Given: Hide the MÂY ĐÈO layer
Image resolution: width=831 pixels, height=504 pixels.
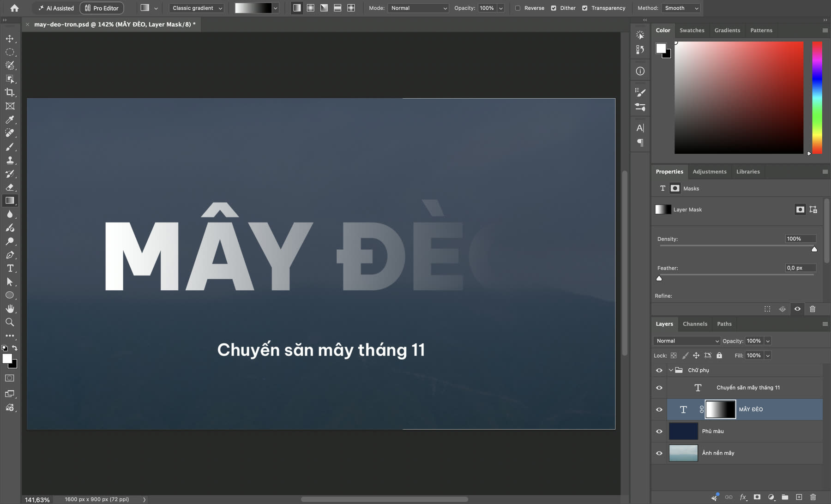Looking at the screenshot, I should (659, 409).
